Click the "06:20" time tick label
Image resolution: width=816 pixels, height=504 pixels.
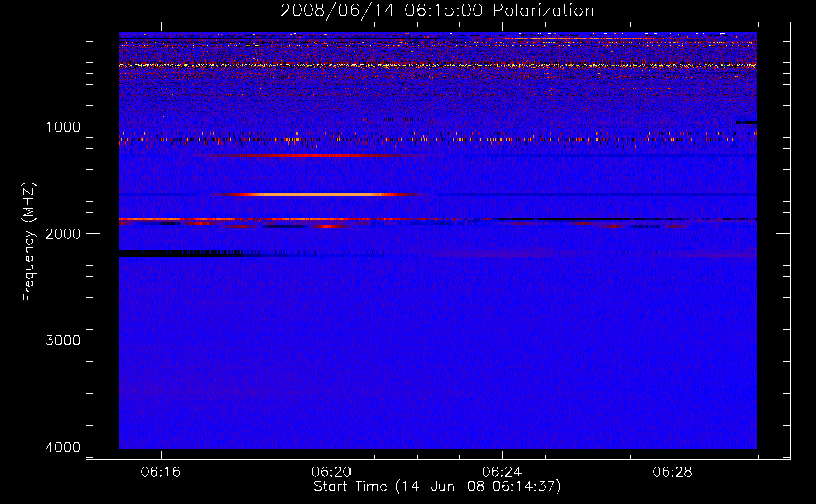tap(331, 472)
